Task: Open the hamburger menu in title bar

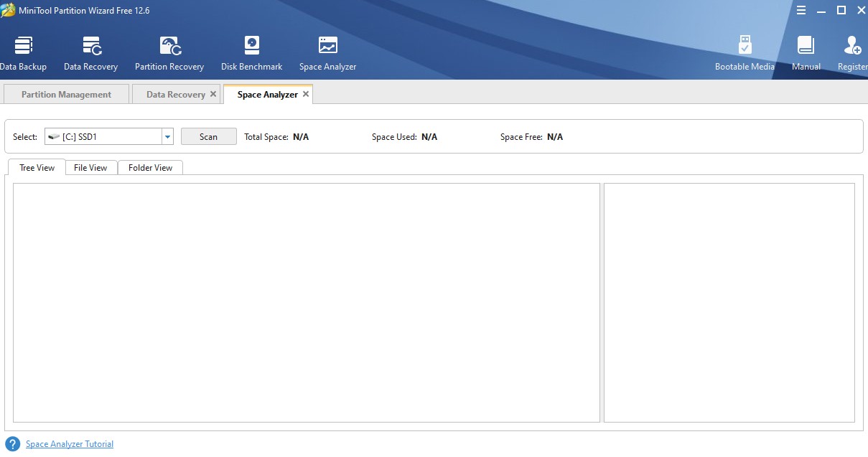Action: (x=801, y=10)
